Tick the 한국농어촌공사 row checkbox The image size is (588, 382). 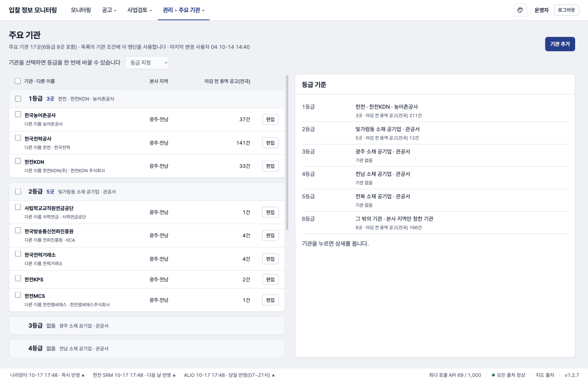18,114
